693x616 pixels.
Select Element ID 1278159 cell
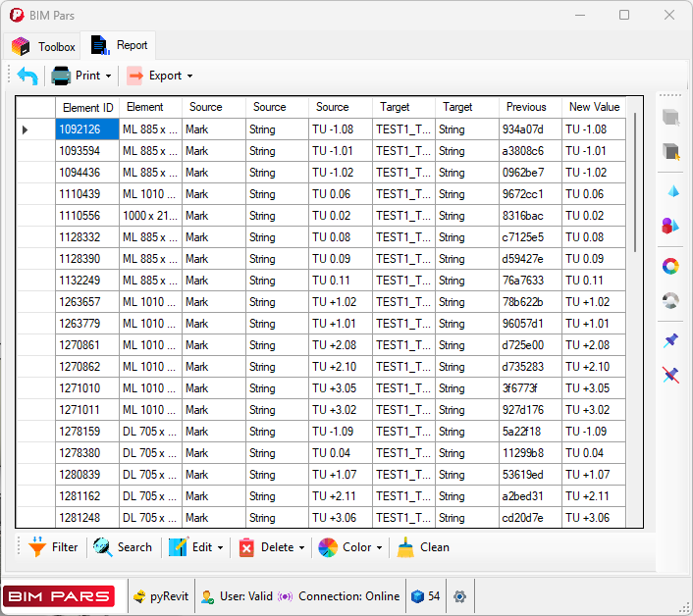click(x=87, y=432)
